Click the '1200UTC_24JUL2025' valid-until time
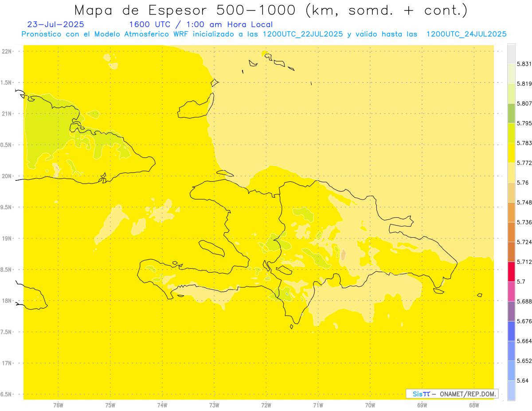Screen dimensions: 532x411 (x=466, y=34)
